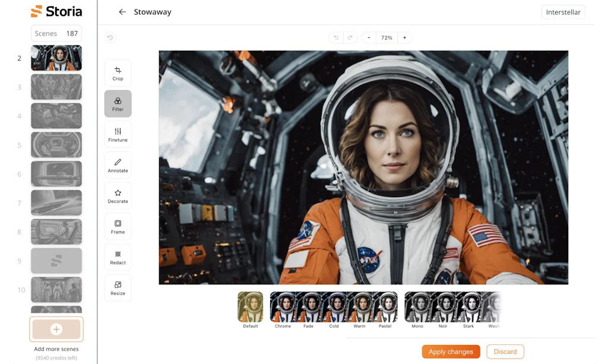608x364 pixels.
Task: Open the revision history icon
Action: coord(110,37)
